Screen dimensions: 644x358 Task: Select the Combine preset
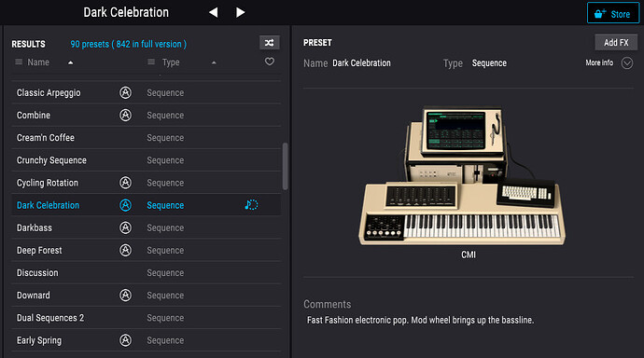[147, 116]
